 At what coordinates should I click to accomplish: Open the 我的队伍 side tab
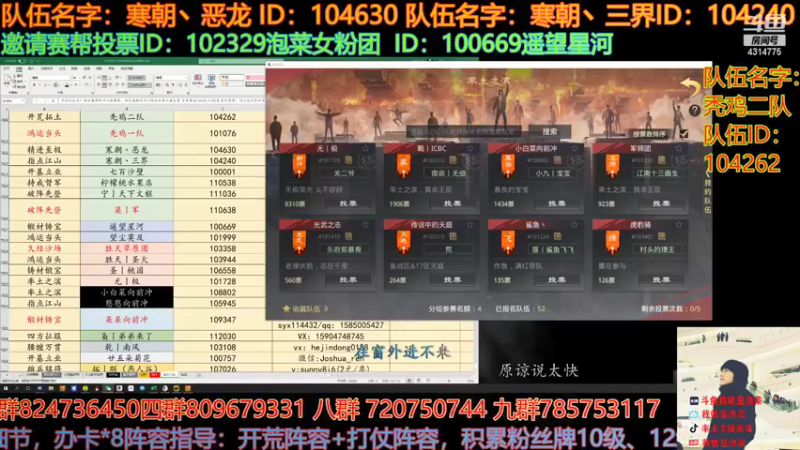coord(707,193)
